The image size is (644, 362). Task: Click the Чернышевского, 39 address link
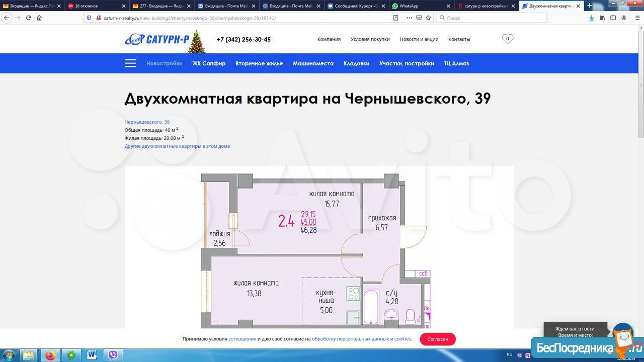(x=147, y=122)
